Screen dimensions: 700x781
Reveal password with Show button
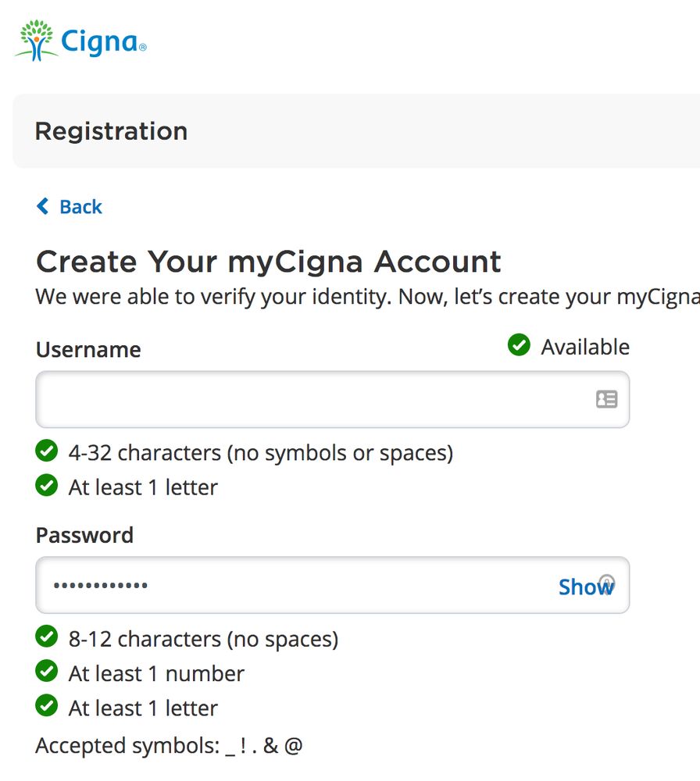[586, 587]
